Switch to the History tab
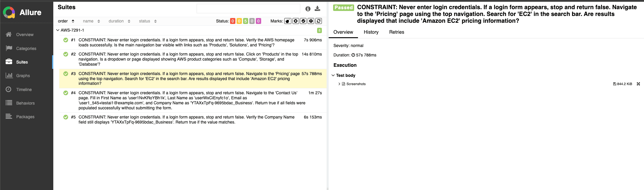 click(371, 32)
